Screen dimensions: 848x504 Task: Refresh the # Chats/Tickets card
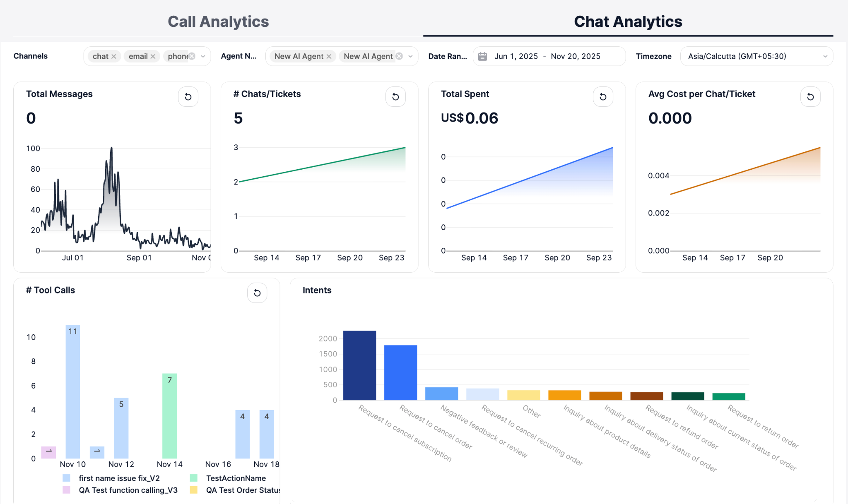point(395,97)
